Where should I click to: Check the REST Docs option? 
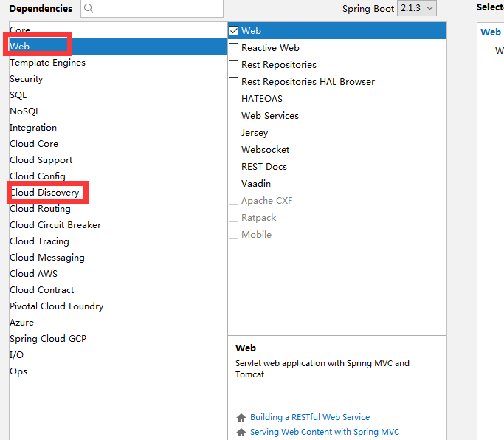pos(234,167)
